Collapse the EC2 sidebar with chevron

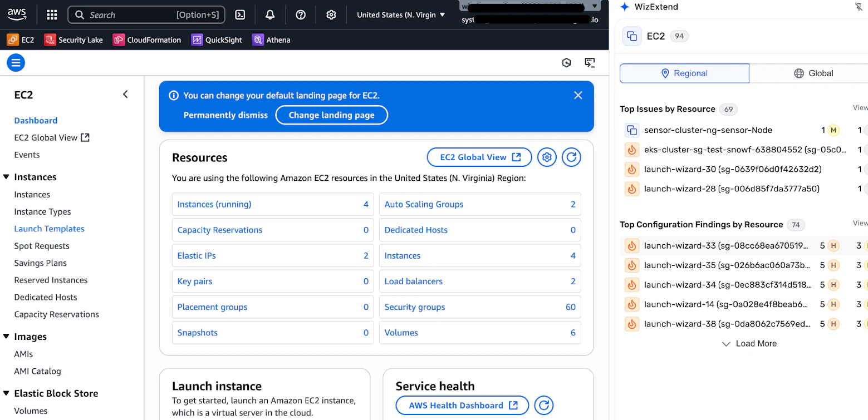(125, 95)
